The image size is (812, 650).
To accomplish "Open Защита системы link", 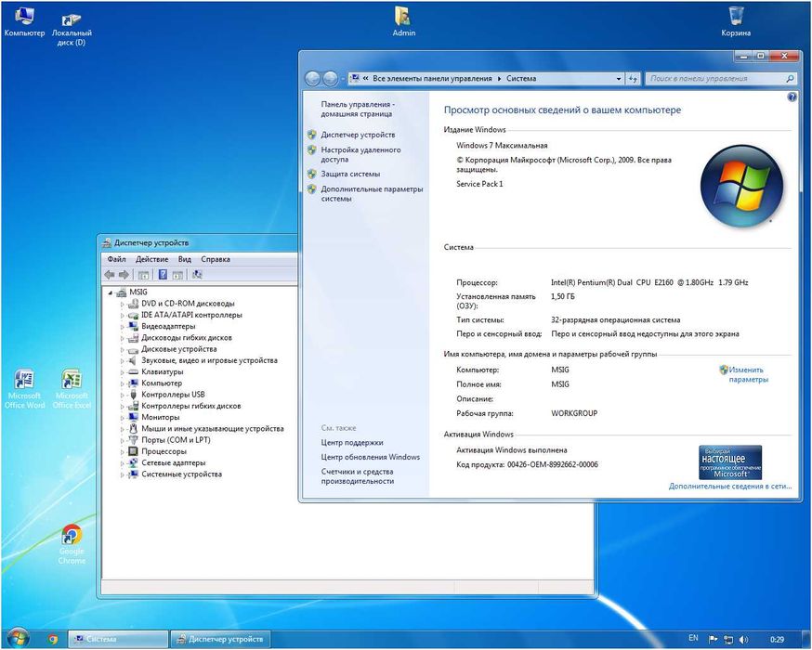I will coord(350,174).
